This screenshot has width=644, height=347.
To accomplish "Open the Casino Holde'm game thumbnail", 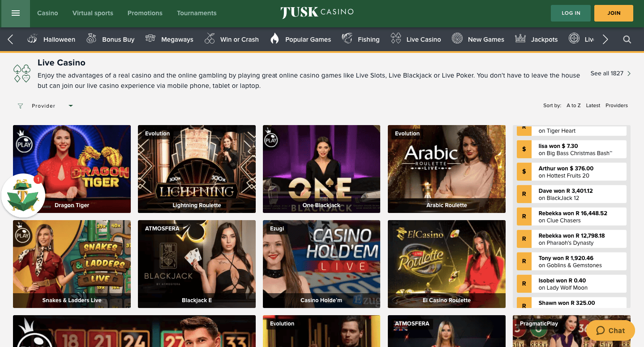I will (x=322, y=264).
